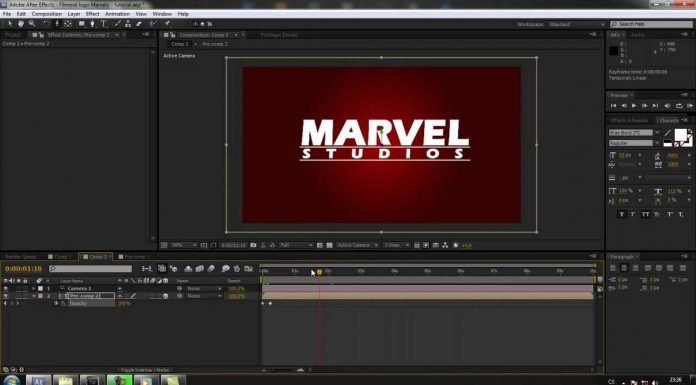Select the Pan Behind anchor point tool
The width and height of the screenshot is (696, 385).
(68, 24)
